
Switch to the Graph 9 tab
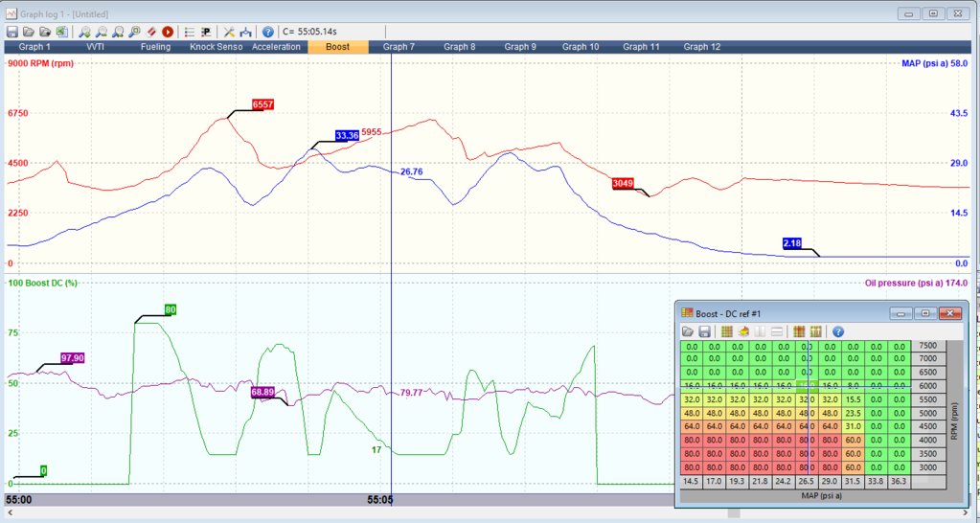(x=520, y=47)
